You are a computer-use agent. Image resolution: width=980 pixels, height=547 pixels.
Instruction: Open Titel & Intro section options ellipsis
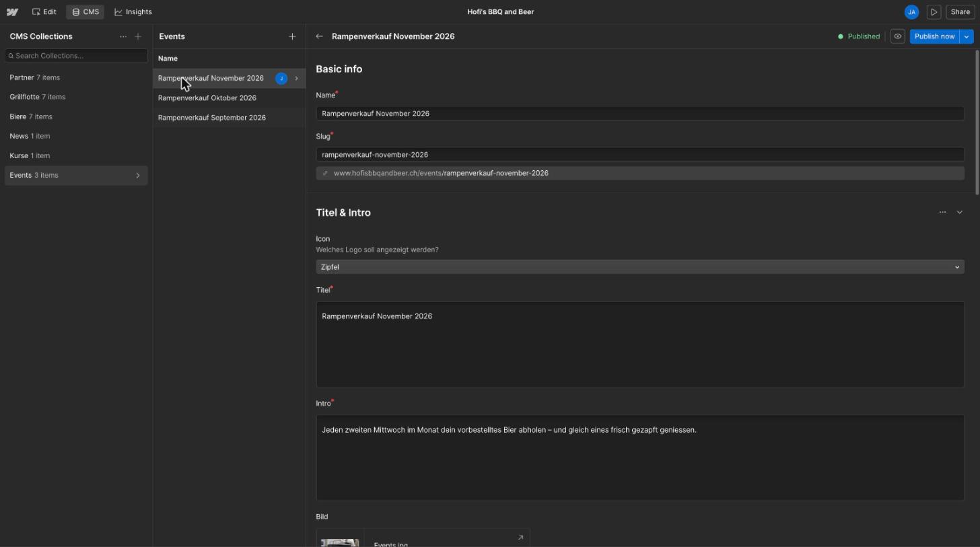942,212
